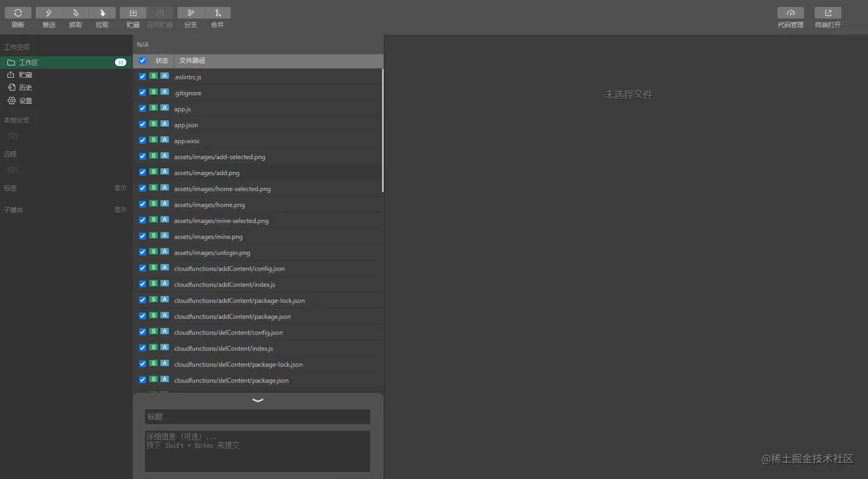The image size is (868, 479).
Task: Collapse the commit panel with chevron
Action: pos(258,400)
